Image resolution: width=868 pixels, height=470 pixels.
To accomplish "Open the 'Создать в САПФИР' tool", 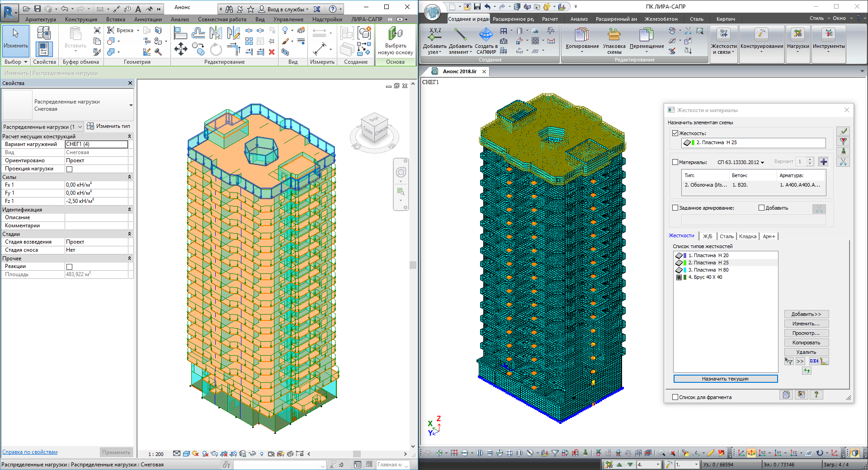I will point(486,34).
